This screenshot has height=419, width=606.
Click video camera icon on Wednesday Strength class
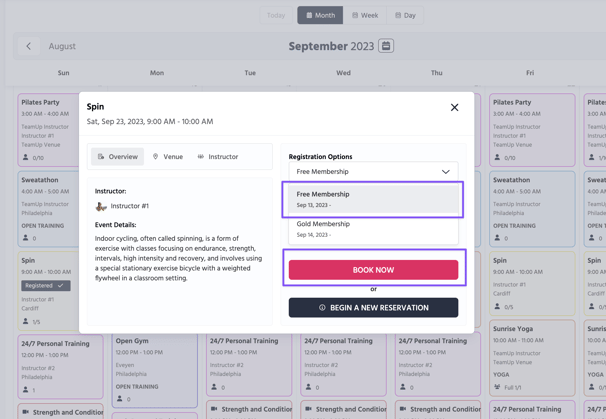pos(308,409)
